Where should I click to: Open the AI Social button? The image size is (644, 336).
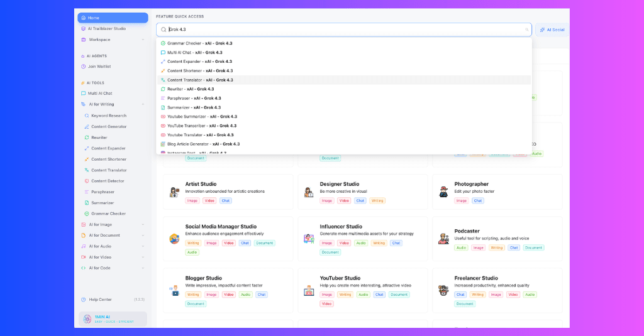[x=552, y=30]
